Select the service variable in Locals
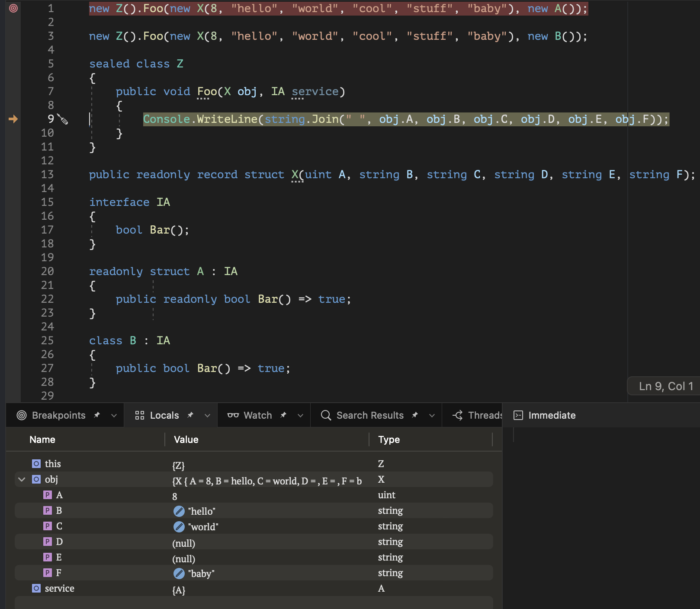Image resolution: width=700 pixels, height=609 pixels. pyautogui.click(x=59, y=588)
